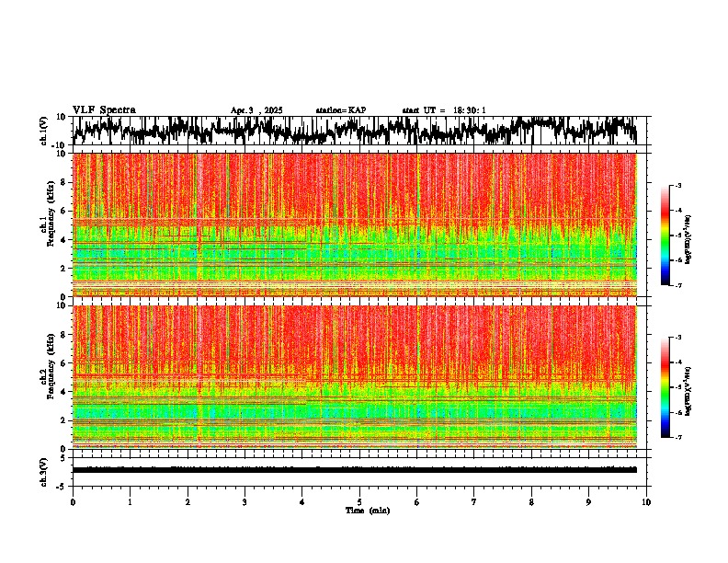The image size is (728, 563).
Task: Click the ch.2 spectrogram color bar
Action: pyautogui.click(x=665, y=387)
